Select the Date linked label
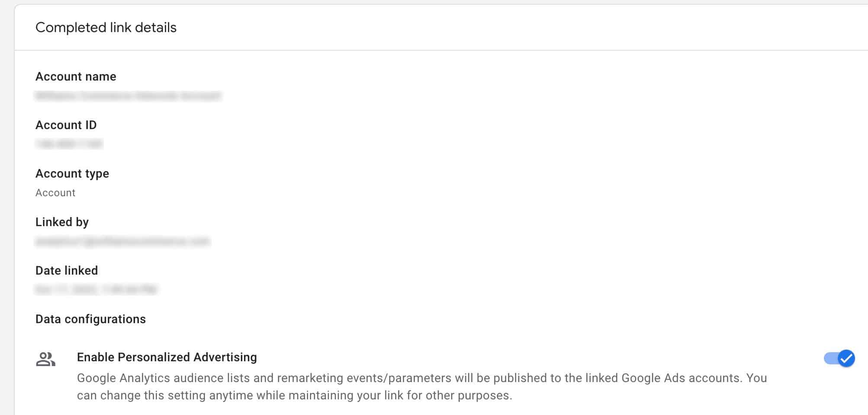The image size is (868, 415). 67,271
